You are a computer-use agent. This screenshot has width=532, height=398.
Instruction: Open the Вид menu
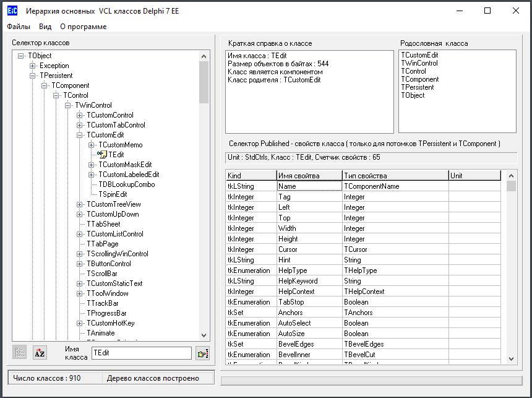(45, 27)
